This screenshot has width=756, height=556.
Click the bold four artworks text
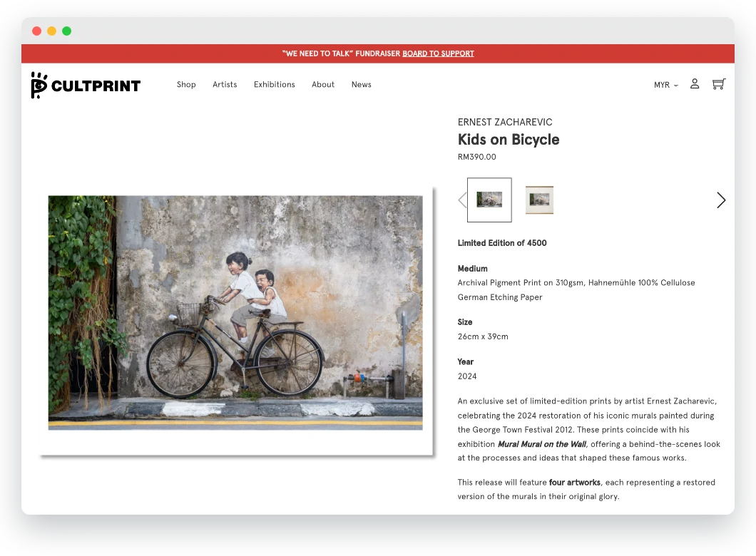[575, 483]
